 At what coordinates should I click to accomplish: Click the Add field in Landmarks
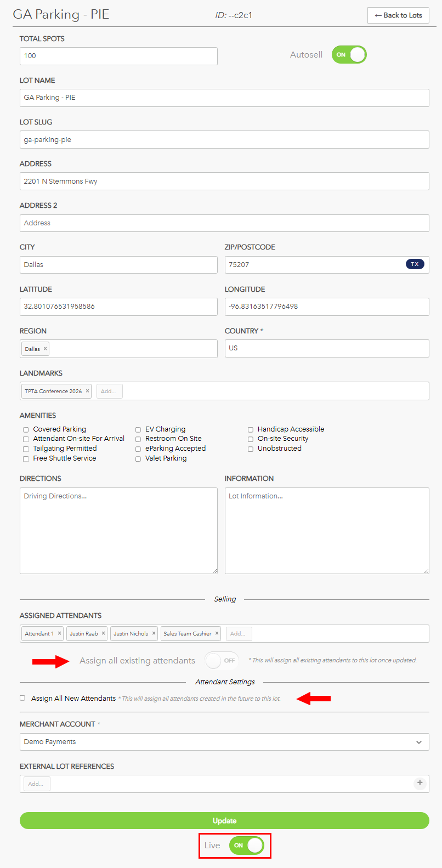point(110,391)
